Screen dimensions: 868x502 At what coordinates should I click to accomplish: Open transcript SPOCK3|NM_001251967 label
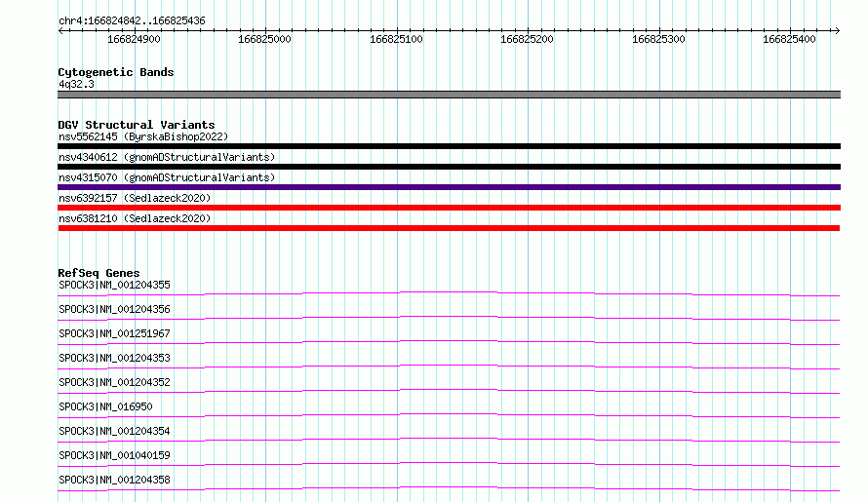114,333
